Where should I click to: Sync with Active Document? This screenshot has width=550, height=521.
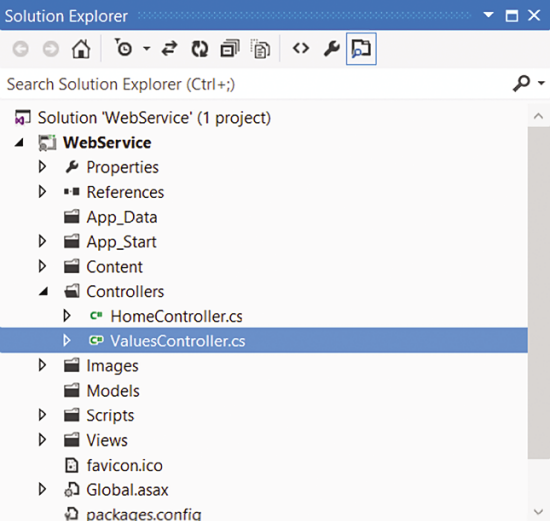coord(169,49)
